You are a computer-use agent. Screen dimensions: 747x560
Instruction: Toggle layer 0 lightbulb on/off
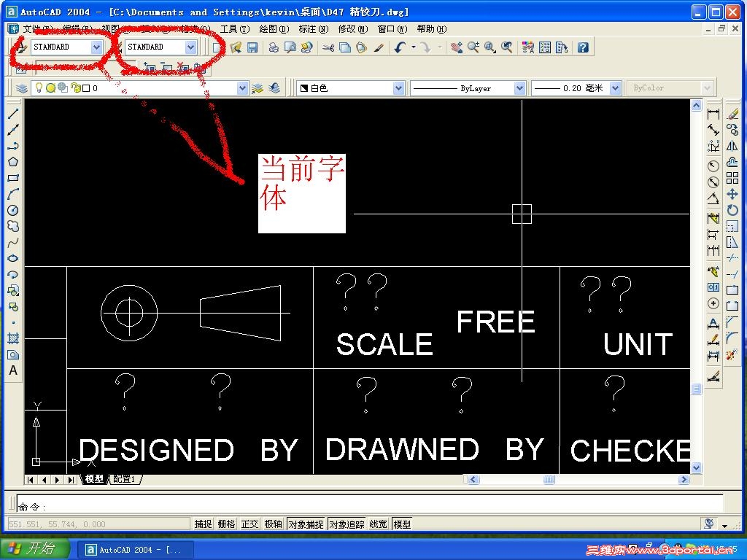[x=39, y=88]
